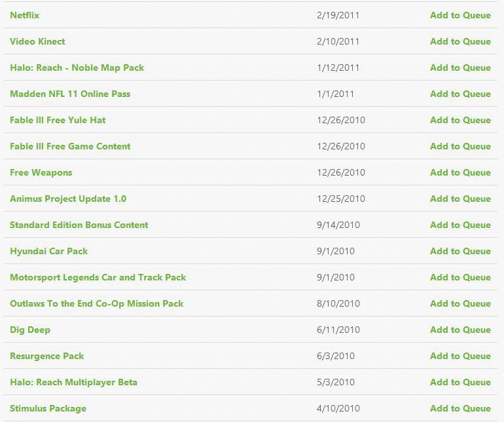504x422 pixels.
Task: Add Resurgence Pack to the queue
Action: click(x=460, y=356)
